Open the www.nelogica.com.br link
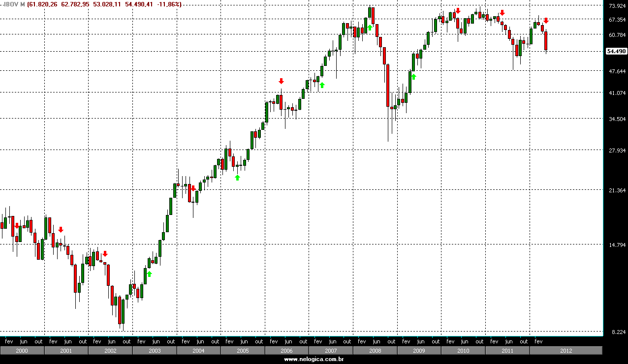This screenshot has width=628, height=364. click(314, 360)
